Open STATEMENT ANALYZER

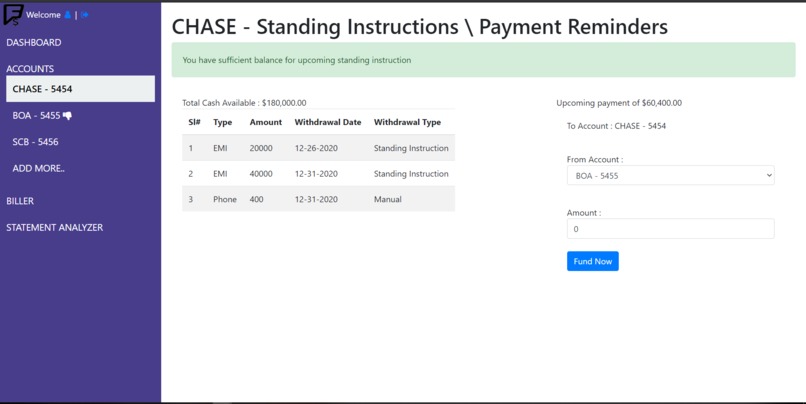point(54,227)
